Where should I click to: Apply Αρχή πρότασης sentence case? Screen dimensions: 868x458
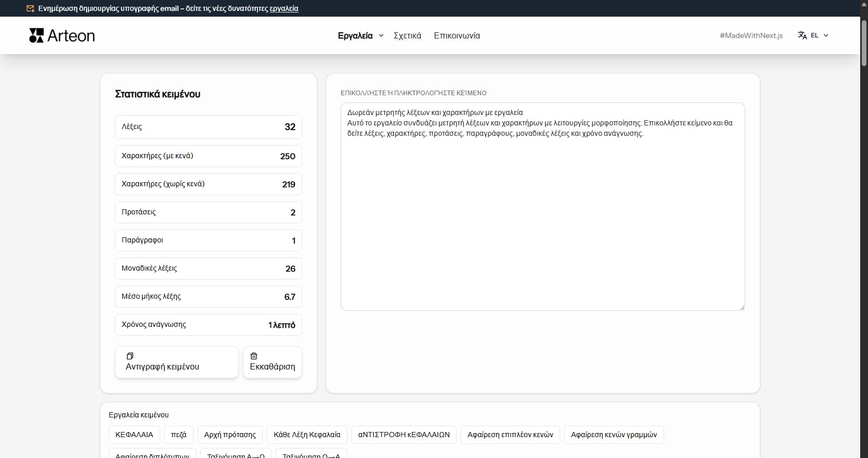[x=230, y=435]
